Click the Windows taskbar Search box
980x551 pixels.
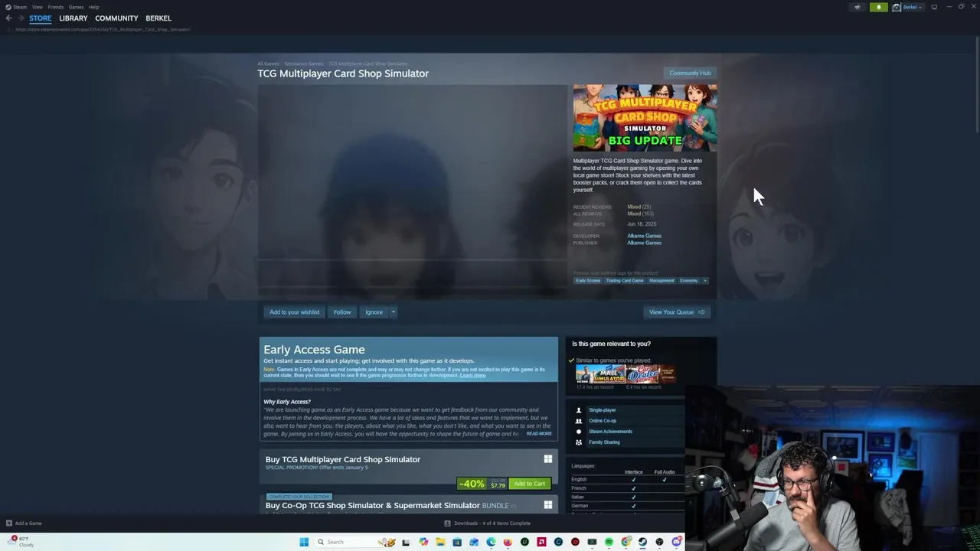click(x=354, y=542)
